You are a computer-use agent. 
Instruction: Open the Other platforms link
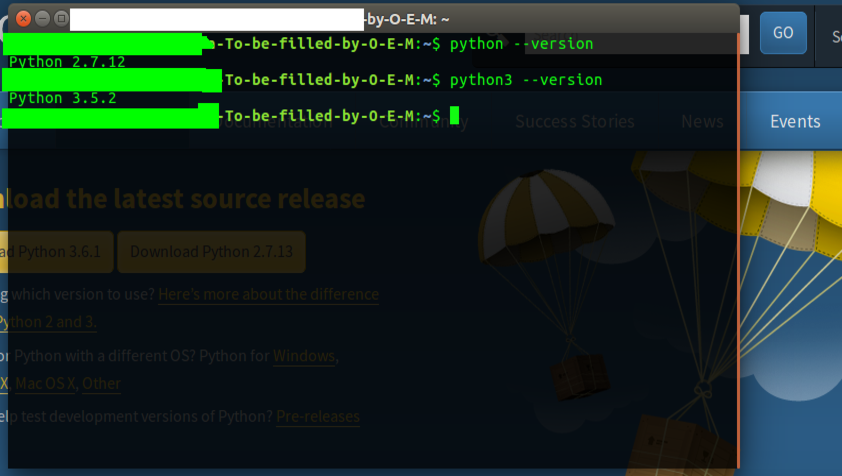coord(101,384)
